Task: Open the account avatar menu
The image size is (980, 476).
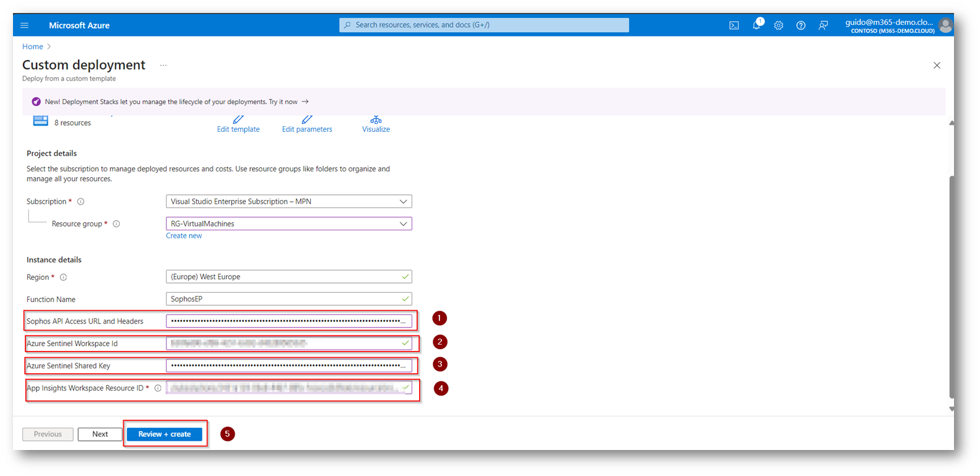Action: [945, 25]
